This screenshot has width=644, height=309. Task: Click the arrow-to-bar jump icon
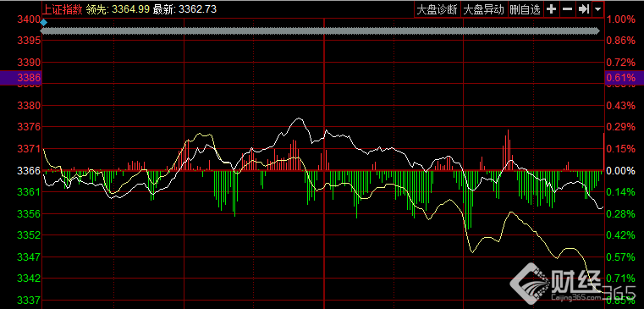coord(583,9)
